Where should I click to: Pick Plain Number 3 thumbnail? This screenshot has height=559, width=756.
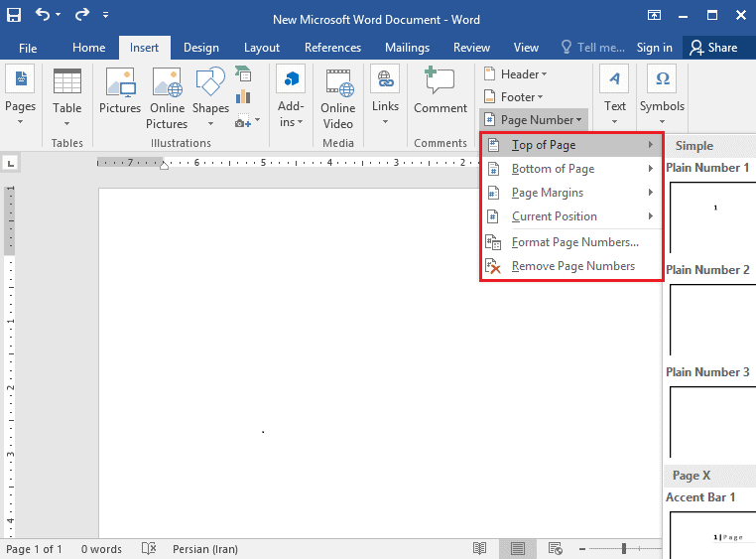[x=712, y=422]
